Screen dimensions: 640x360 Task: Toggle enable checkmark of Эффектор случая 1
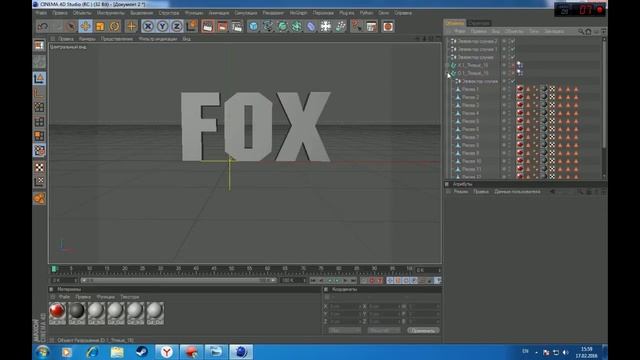[513, 49]
